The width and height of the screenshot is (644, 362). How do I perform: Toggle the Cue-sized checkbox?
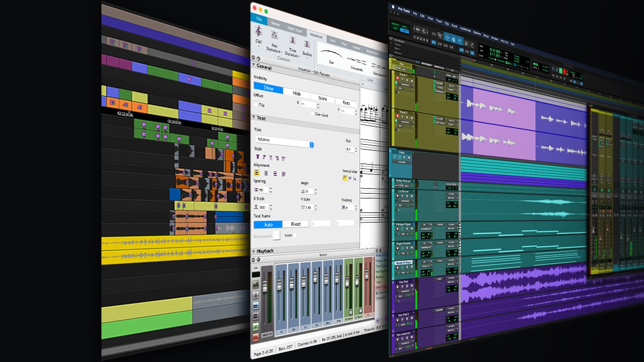click(313, 114)
